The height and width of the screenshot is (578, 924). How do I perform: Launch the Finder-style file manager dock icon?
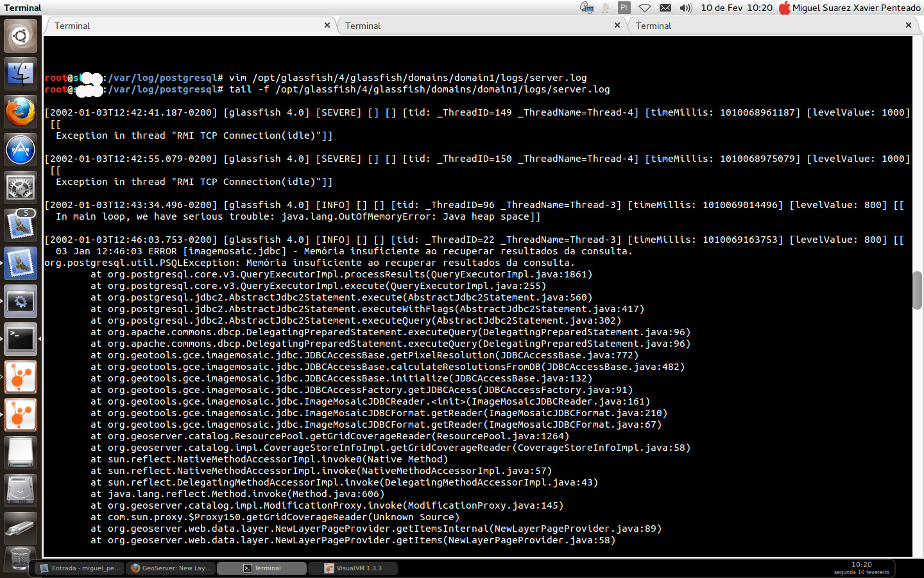(x=21, y=74)
